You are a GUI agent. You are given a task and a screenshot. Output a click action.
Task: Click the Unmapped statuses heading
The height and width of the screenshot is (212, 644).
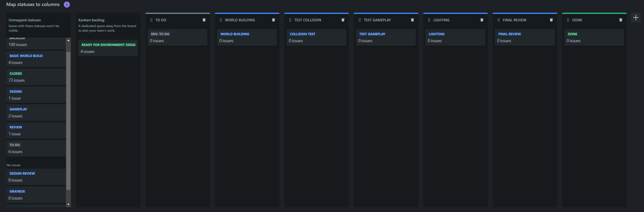[x=25, y=20]
